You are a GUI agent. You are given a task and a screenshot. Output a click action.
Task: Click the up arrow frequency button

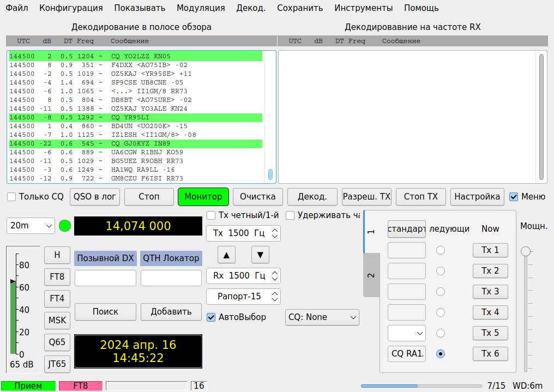226,255
